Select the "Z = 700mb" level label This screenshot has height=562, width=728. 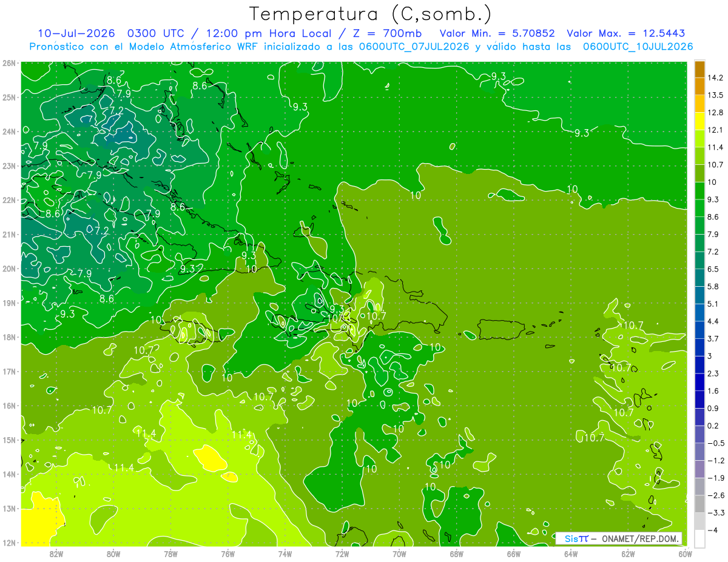pyautogui.click(x=387, y=33)
